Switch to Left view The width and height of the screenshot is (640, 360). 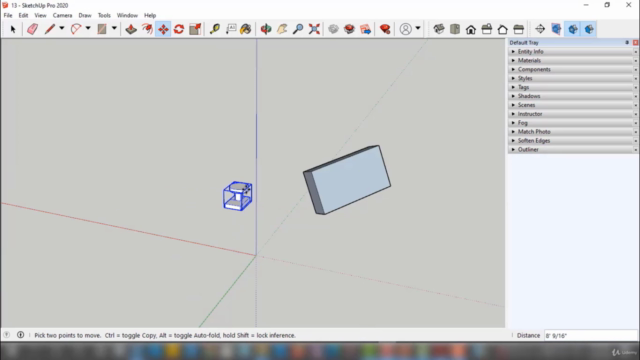click(x=518, y=29)
